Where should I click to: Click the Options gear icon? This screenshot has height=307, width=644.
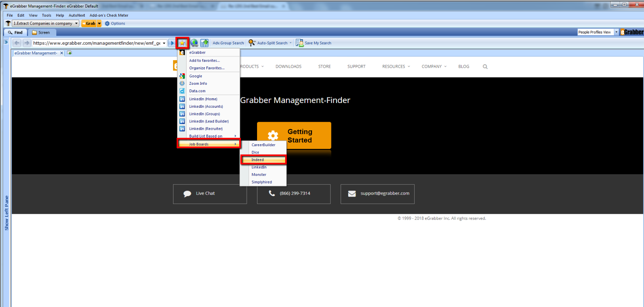pos(107,23)
